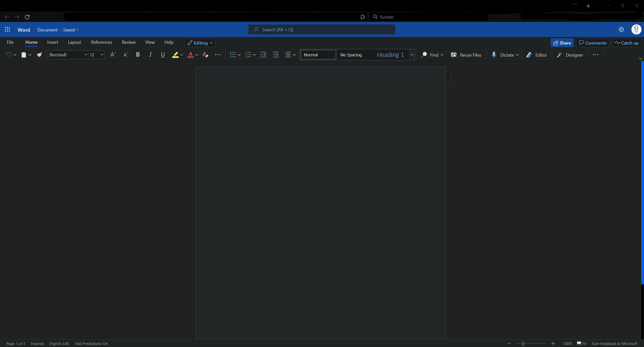
Task: Click the Shrink Font icon
Action: click(x=126, y=55)
